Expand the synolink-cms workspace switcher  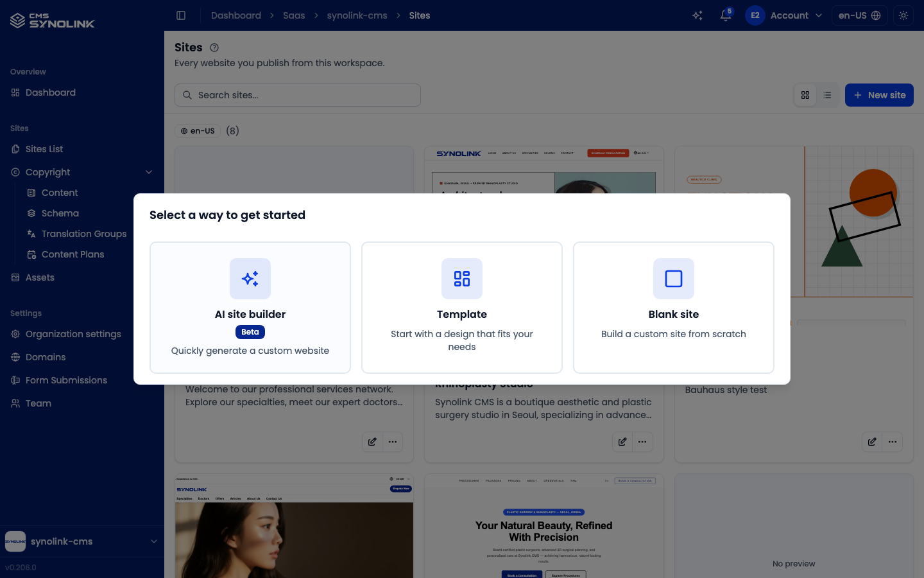[82, 541]
